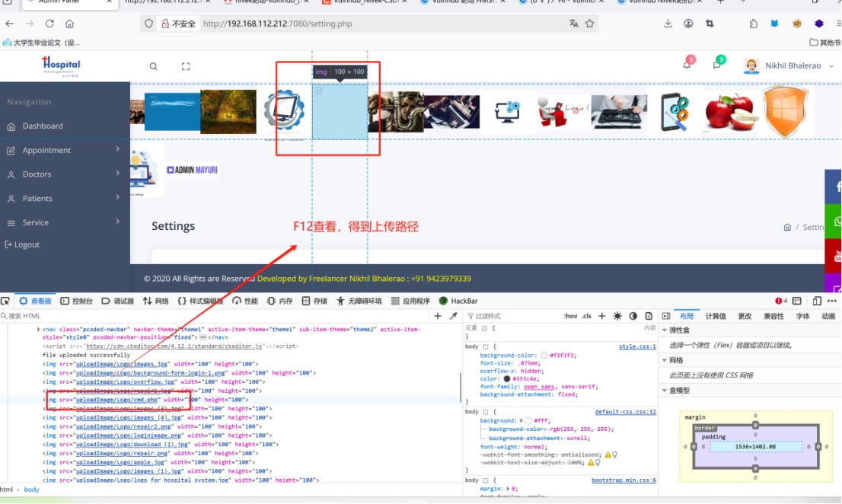The height and width of the screenshot is (504, 842).
Task: Pick a color with the eyedropper tool
Action: [453, 316]
